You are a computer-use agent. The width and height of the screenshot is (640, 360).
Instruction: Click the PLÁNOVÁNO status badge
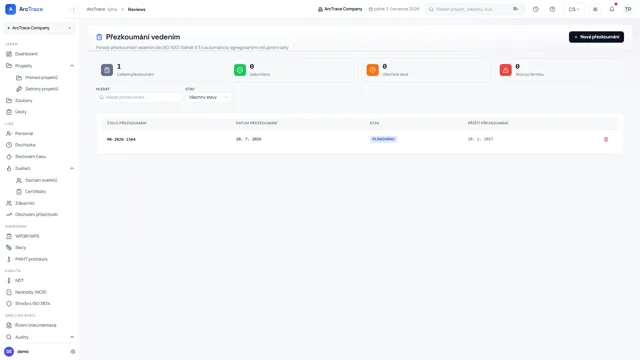click(x=383, y=139)
